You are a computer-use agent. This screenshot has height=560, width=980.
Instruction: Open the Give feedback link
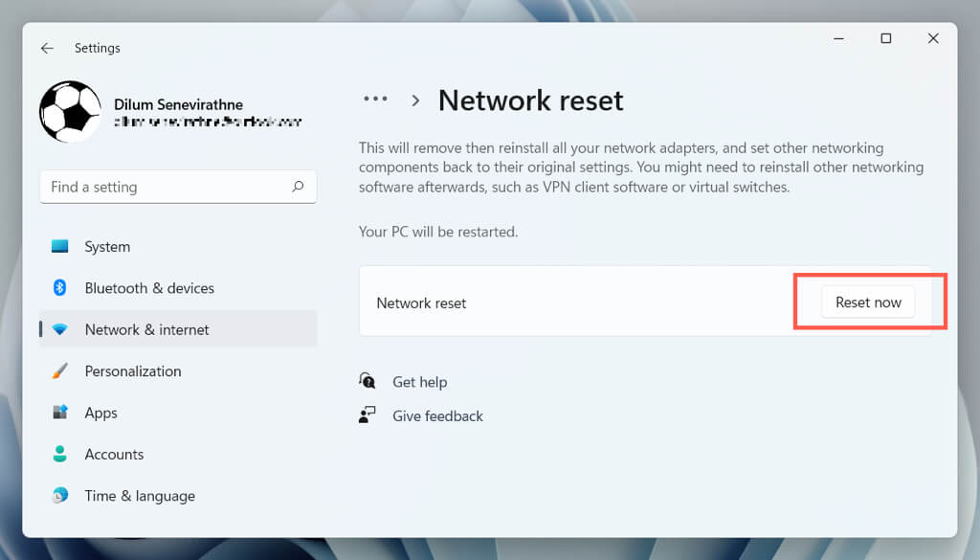pyautogui.click(x=437, y=416)
